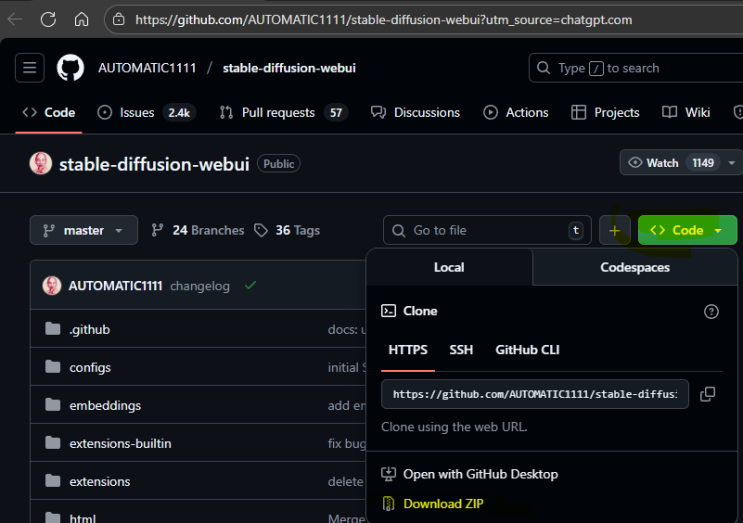This screenshot has height=523, width=743.
Task: Open the 'changelog' commit message link
Action: pos(200,286)
